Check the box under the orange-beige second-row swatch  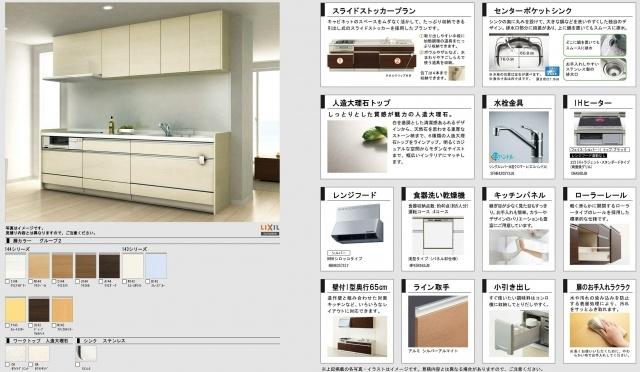pyautogui.click(x=54, y=325)
